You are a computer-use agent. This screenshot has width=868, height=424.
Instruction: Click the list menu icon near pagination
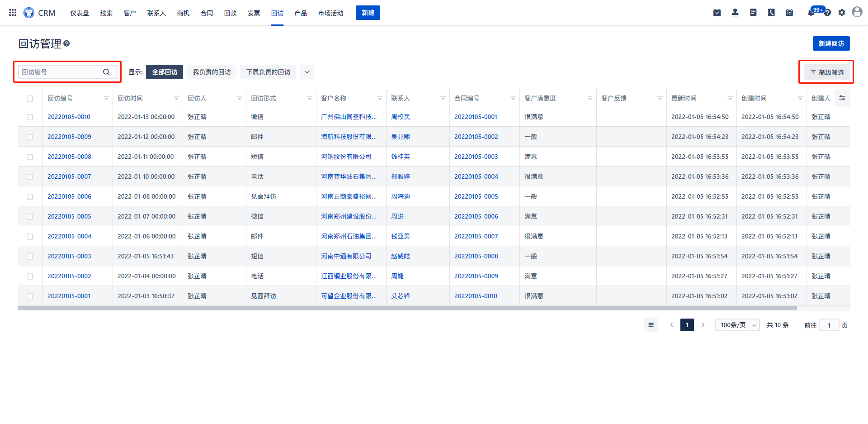[x=651, y=325]
